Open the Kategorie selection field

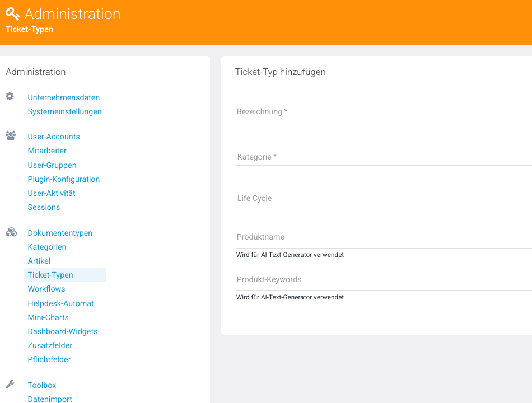click(384, 157)
